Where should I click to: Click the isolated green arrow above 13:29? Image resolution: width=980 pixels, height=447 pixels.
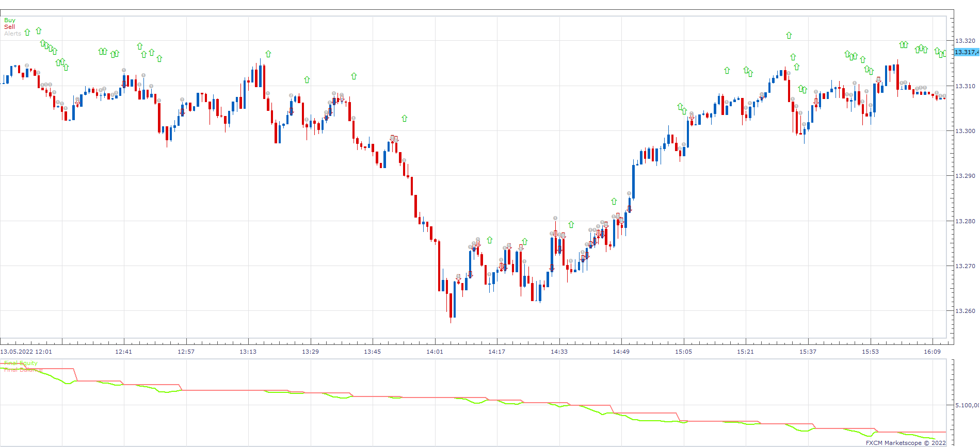[307, 79]
